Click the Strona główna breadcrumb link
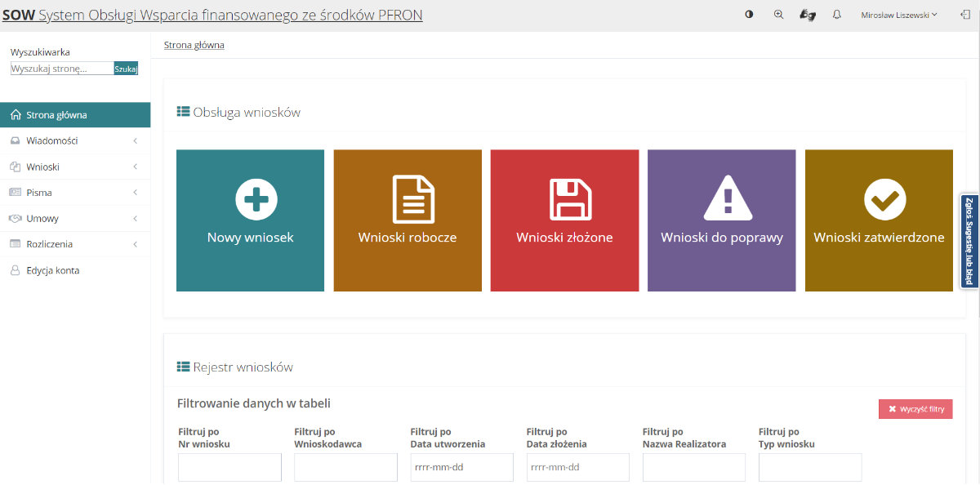Image resolution: width=980 pixels, height=485 pixels. pyautogui.click(x=194, y=45)
